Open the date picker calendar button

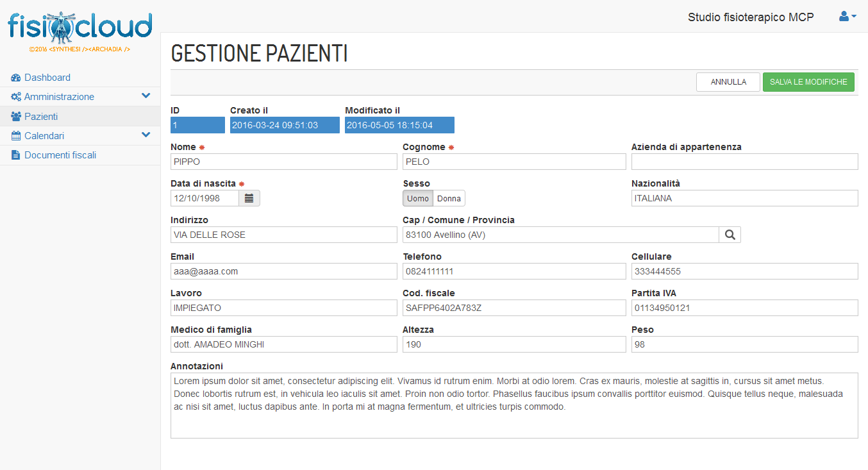click(x=249, y=198)
